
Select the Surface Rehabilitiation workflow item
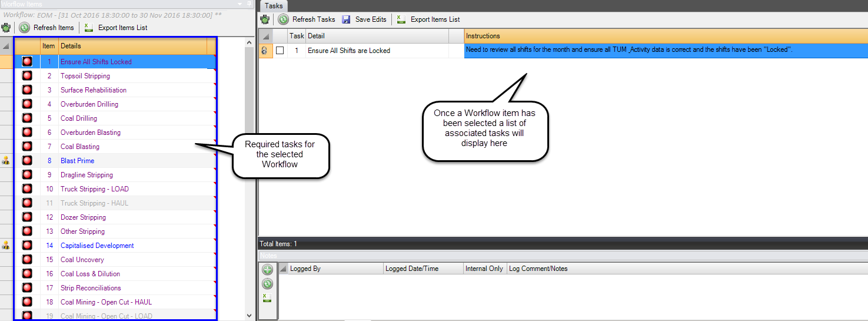94,90
